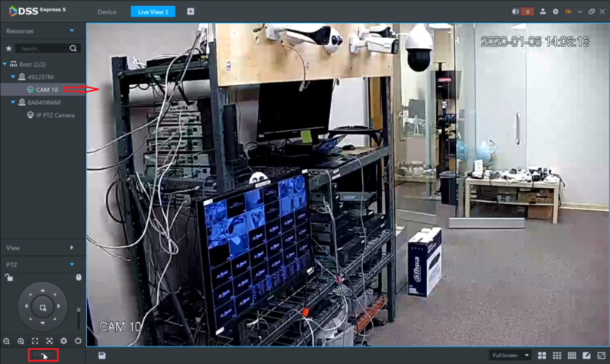Click the 49225TNI device label

pos(40,77)
